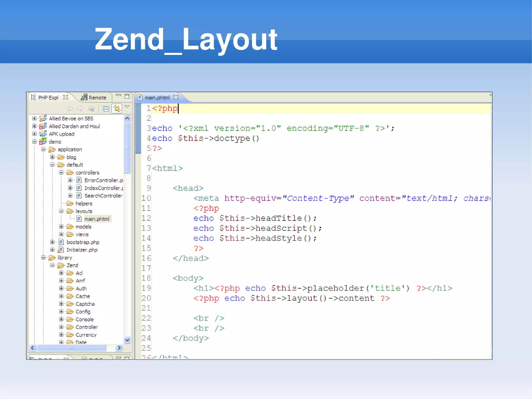Switch to the Remote tab
Screen dimensions: 532x399
(93, 97)
